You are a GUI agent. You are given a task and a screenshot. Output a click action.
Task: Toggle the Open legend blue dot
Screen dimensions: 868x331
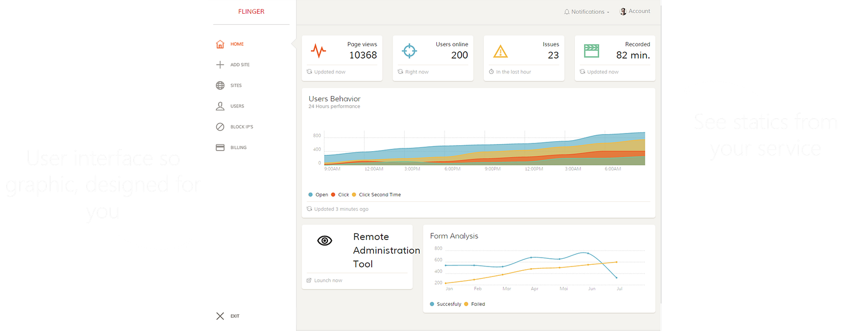coord(310,195)
